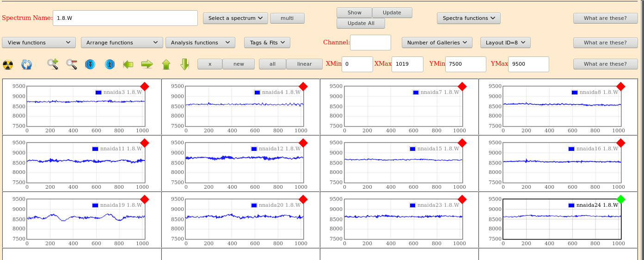Open the Number of Galleries dropdown

437,43
